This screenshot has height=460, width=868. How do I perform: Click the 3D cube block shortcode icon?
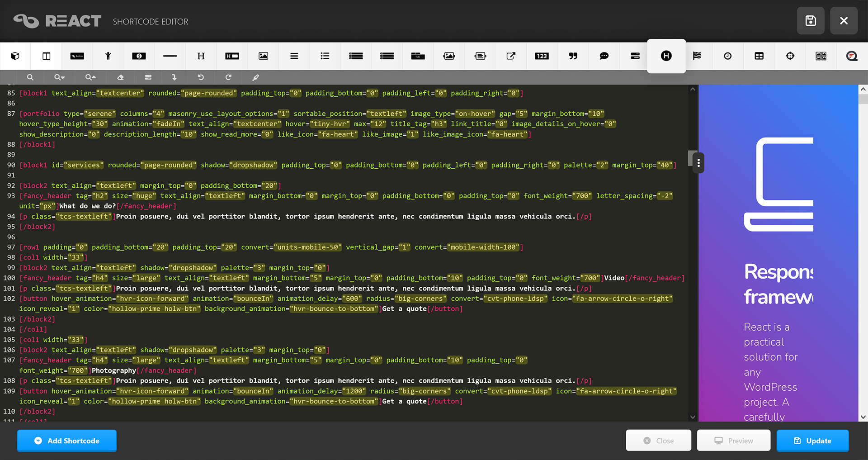point(15,56)
